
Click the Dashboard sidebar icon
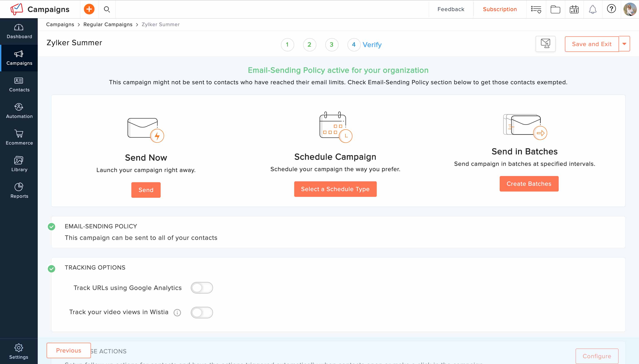19,31
